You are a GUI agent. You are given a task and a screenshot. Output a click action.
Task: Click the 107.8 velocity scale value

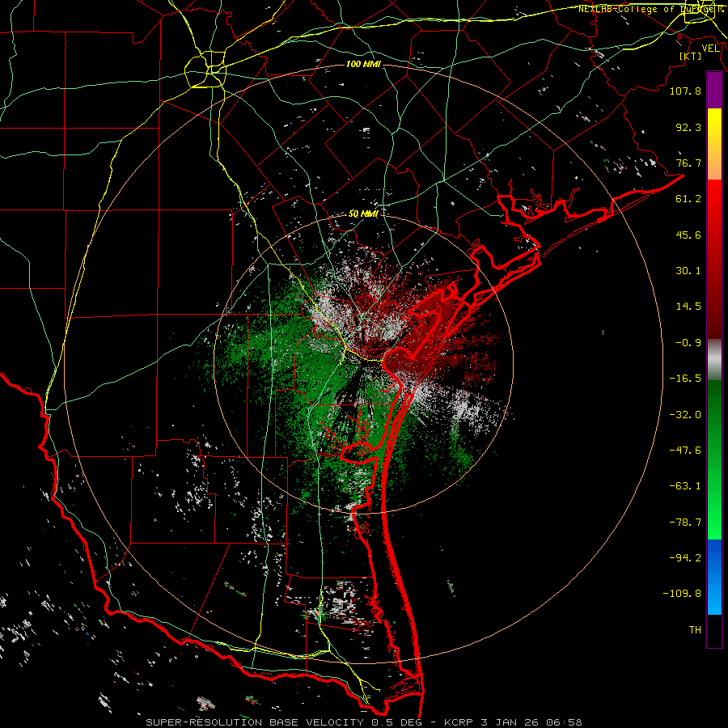coord(685,91)
